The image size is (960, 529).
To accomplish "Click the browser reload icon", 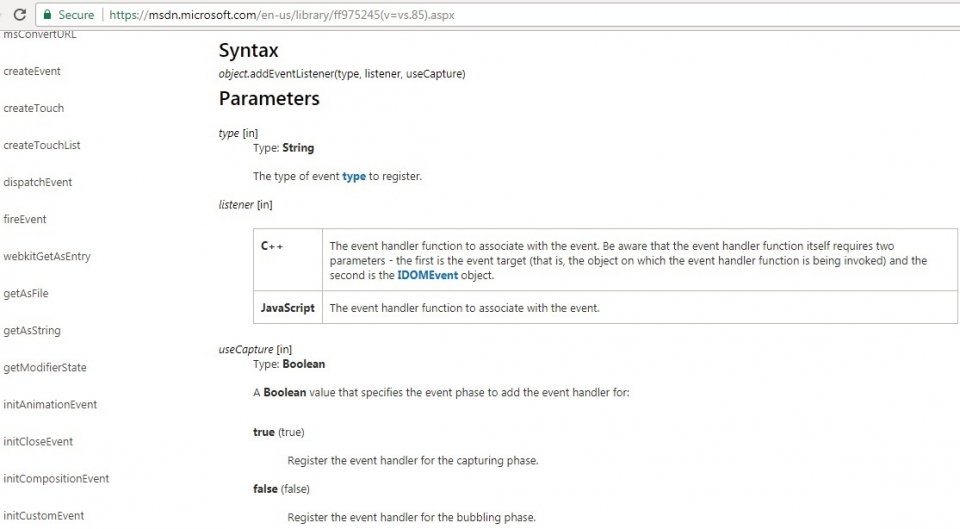I will [x=19, y=15].
